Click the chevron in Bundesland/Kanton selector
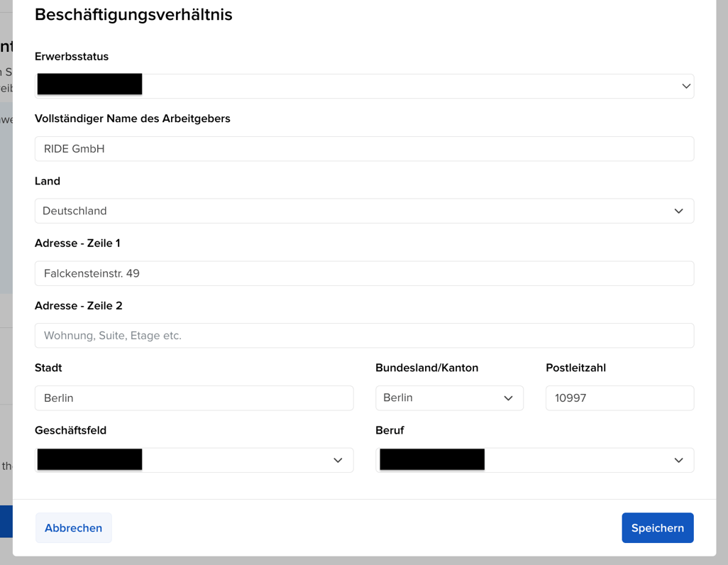 click(508, 398)
